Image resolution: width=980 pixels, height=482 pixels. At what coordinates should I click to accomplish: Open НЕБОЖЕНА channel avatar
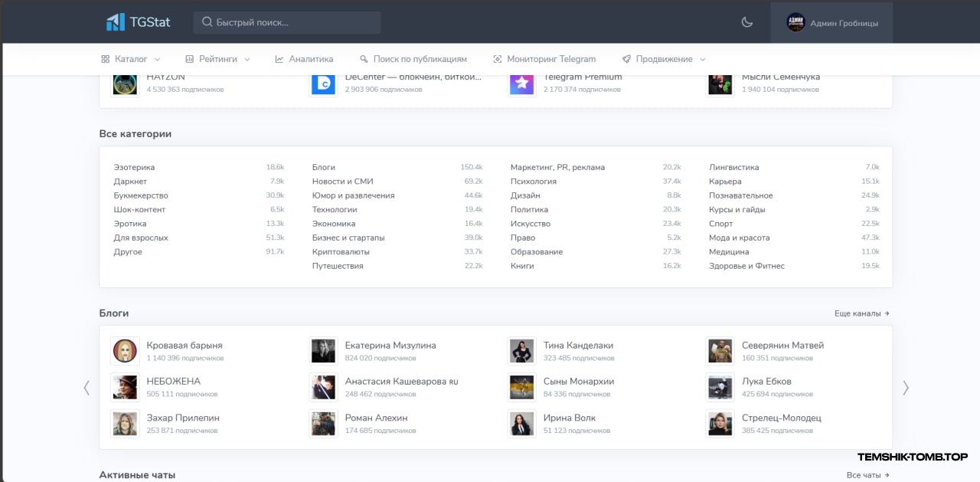coord(125,387)
